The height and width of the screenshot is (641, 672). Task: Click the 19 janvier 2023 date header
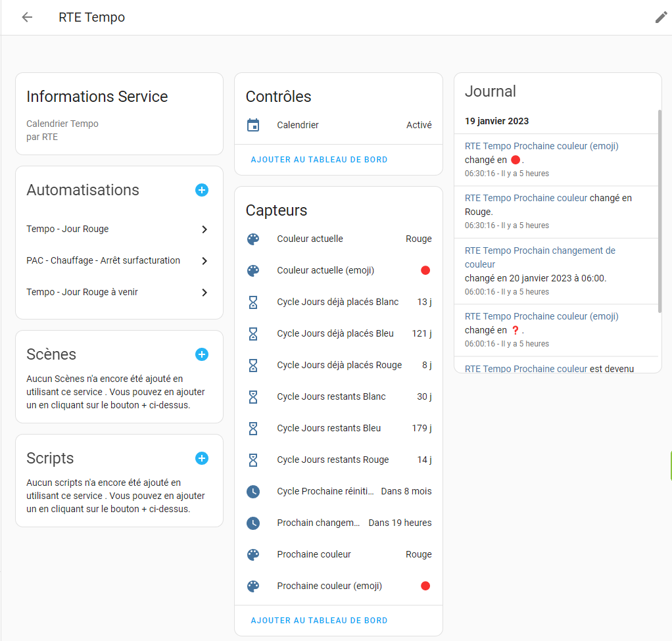click(496, 121)
